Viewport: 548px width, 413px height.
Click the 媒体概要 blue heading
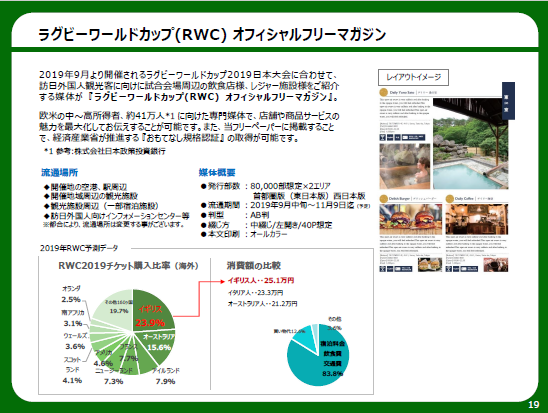point(217,172)
